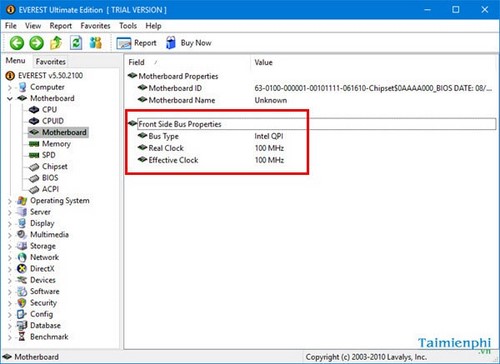Select the highlighted Motherboard tree subitem

click(58, 132)
